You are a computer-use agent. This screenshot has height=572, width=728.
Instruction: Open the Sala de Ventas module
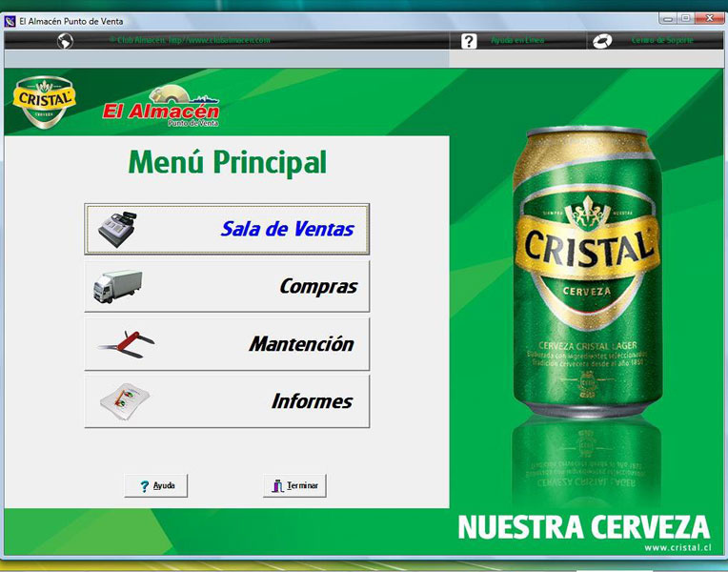click(227, 229)
